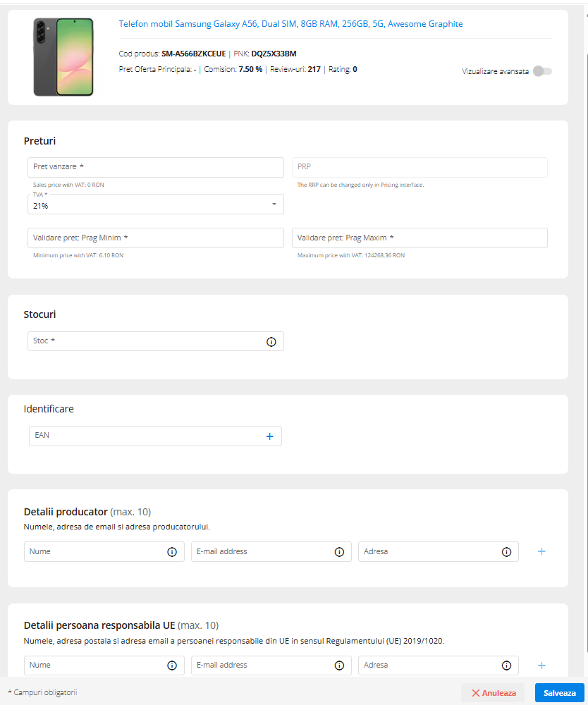Click the UE responsible E-mail address field
Image resolution: width=588 pixels, height=705 pixels.
(x=261, y=666)
